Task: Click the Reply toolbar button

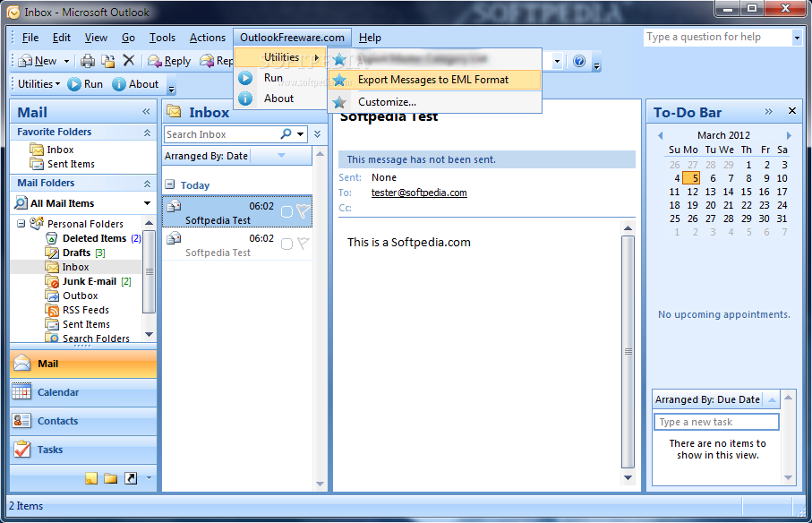Action: click(x=169, y=61)
